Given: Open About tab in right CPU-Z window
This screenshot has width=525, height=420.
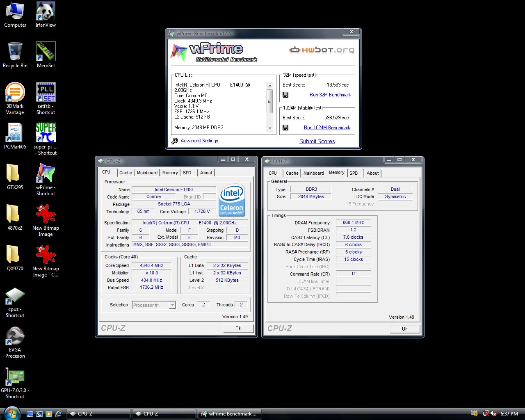Looking at the screenshot, I should coord(373,173).
